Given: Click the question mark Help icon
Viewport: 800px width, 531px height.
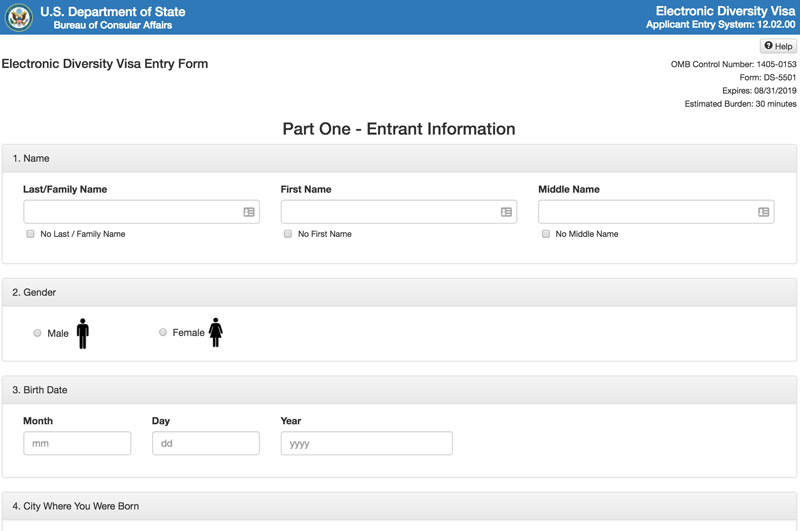Looking at the screenshot, I should tap(768, 46).
